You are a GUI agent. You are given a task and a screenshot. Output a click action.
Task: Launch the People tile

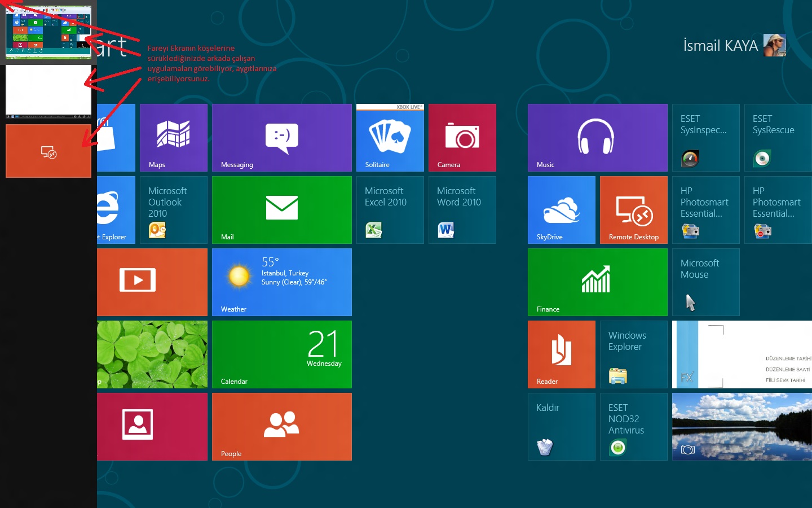tap(282, 427)
